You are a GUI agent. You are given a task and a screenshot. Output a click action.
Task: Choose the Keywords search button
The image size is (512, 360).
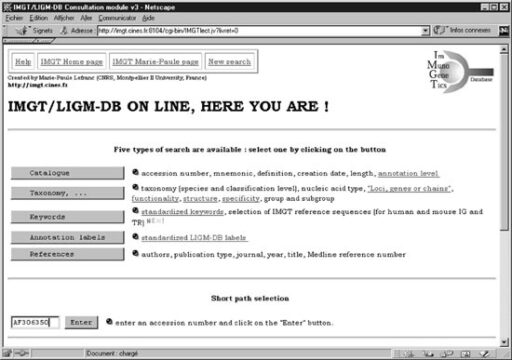coord(68,217)
